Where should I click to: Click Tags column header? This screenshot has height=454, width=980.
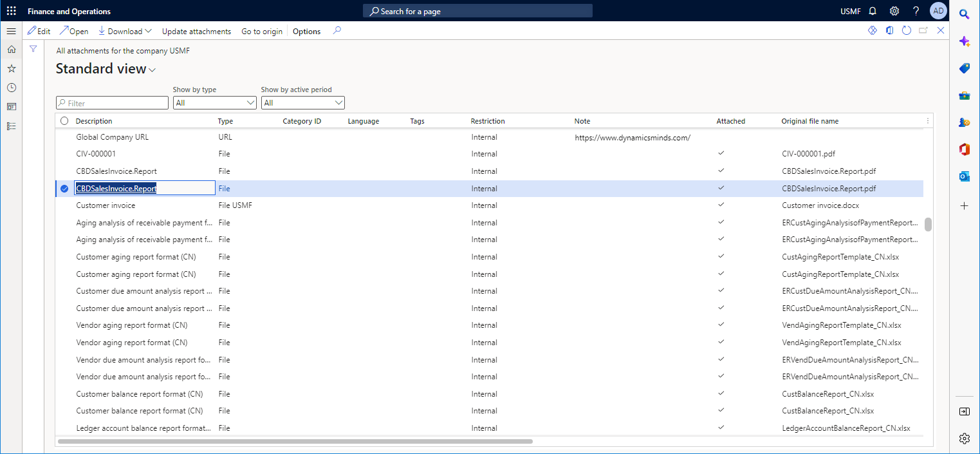417,121
